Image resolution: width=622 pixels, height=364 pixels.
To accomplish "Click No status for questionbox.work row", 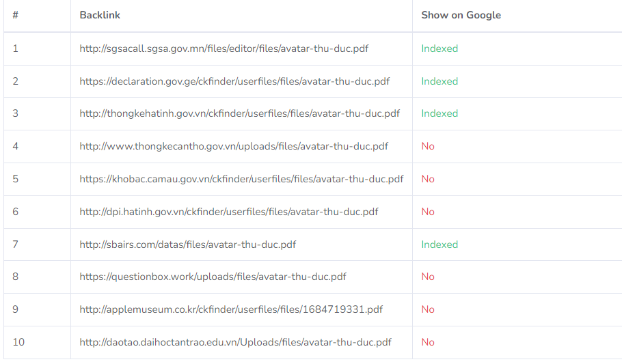I will tap(428, 277).
